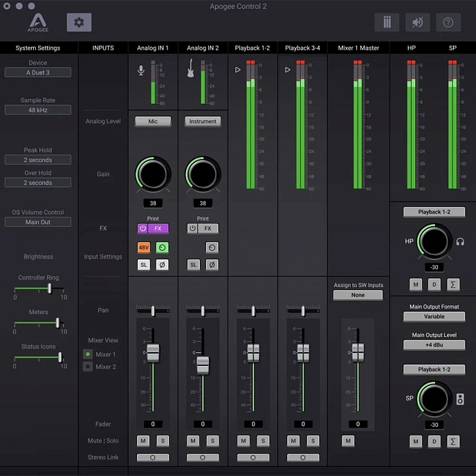Viewport: 476px width, 476px height.
Task: Click the FX power button on Analog IN 2
Action: coord(192,228)
